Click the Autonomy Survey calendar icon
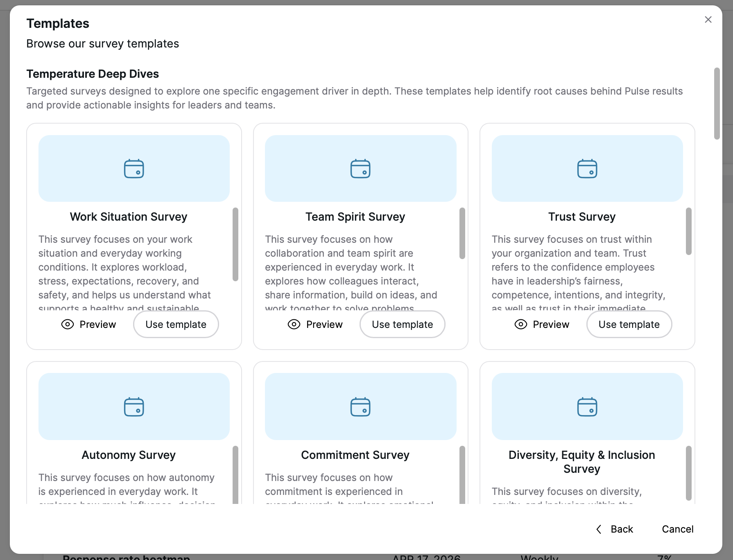The image size is (733, 560). (x=134, y=407)
